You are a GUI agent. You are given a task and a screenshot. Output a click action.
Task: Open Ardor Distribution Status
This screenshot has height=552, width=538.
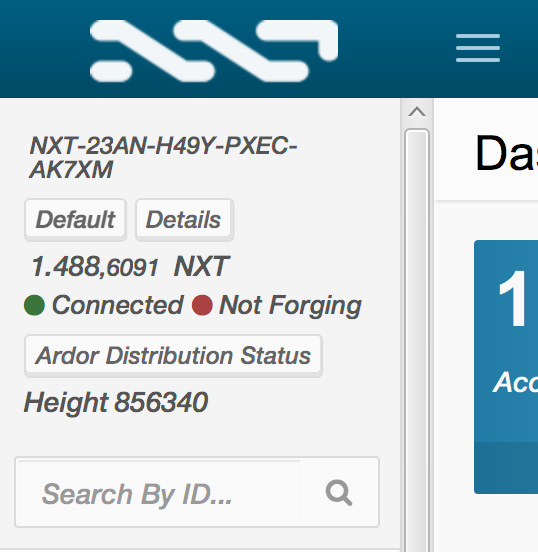coord(173,356)
